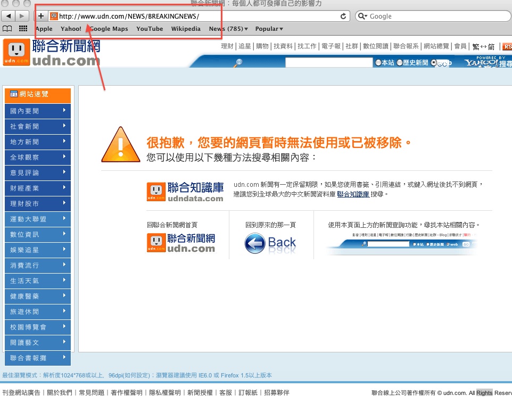
Task: Open 閱讀藝文 sidebar item
Action: (x=38, y=343)
